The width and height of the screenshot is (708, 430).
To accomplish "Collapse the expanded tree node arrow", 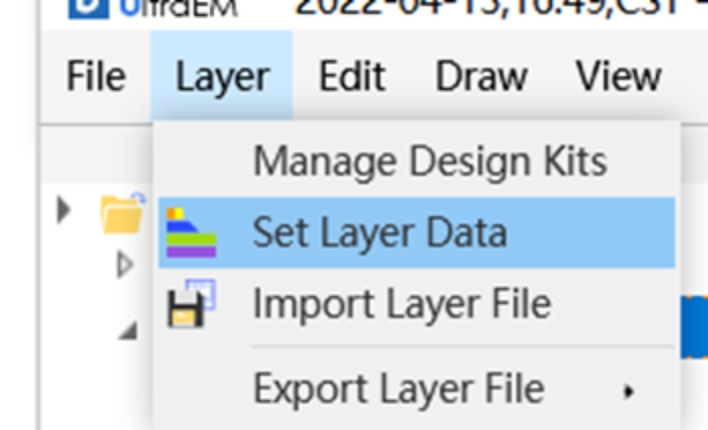I will coord(128,331).
